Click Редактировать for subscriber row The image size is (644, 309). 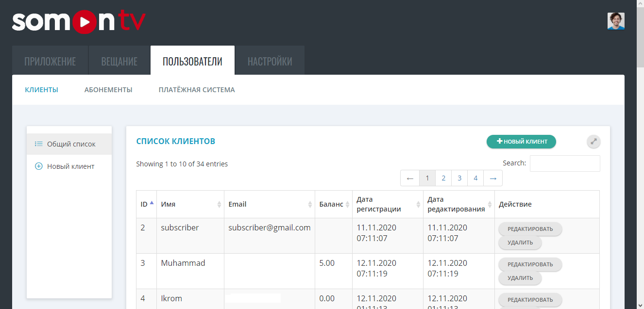pyautogui.click(x=530, y=229)
